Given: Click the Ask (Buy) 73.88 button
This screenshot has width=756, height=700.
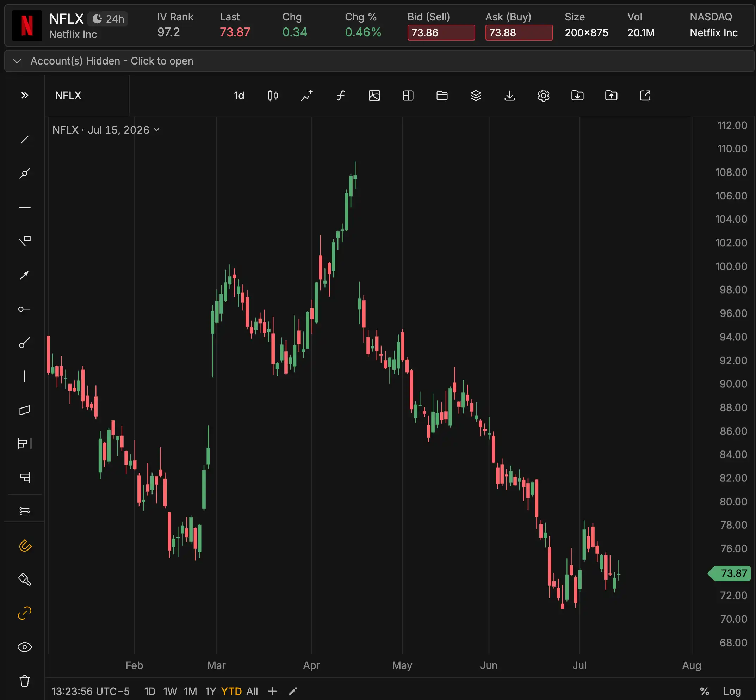Looking at the screenshot, I should pos(519,32).
